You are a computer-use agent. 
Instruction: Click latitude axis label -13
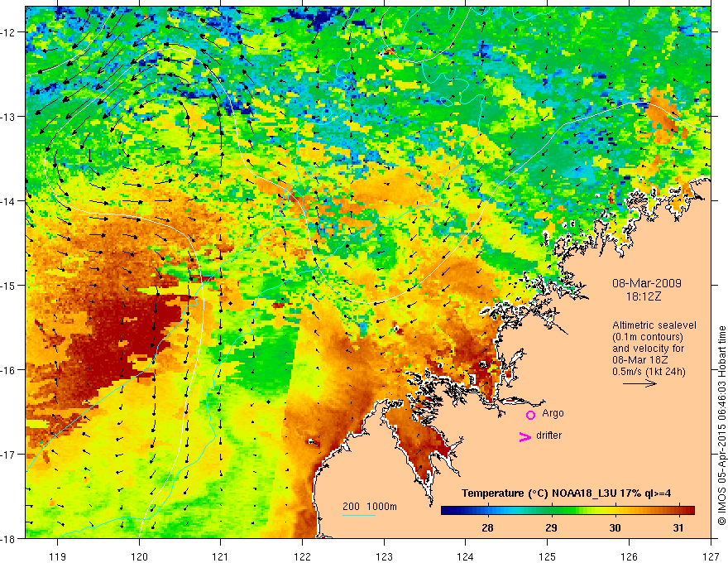tap(9, 117)
